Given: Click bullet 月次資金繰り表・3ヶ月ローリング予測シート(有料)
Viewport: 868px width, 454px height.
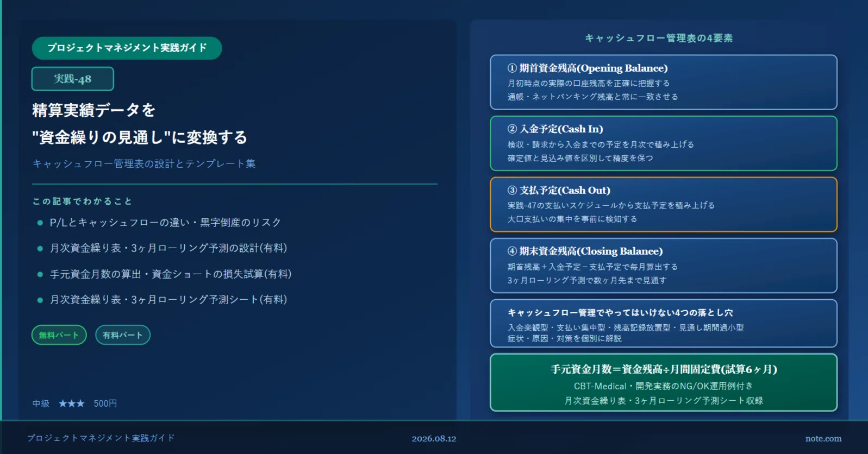Looking at the screenshot, I should 168,300.
